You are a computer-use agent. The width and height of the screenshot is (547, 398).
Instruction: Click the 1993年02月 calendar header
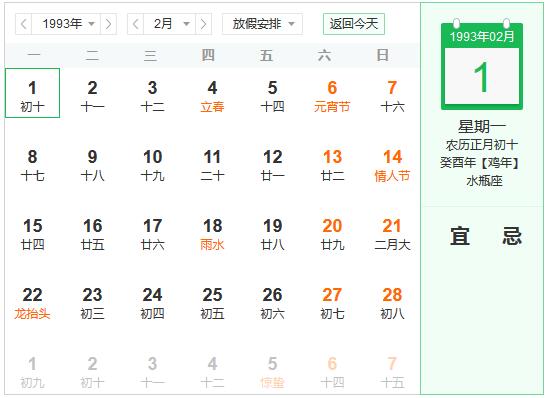[482, 36]
